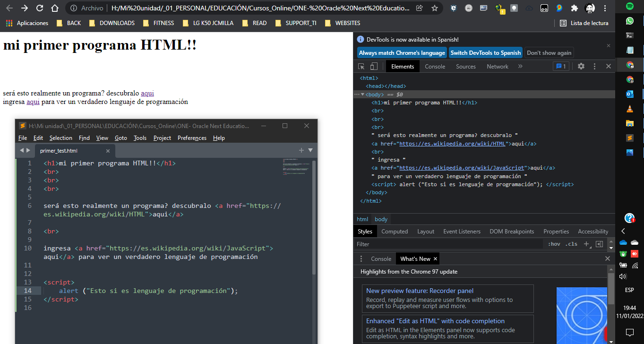Open the Enhanced Edit as HTML link

435,321
